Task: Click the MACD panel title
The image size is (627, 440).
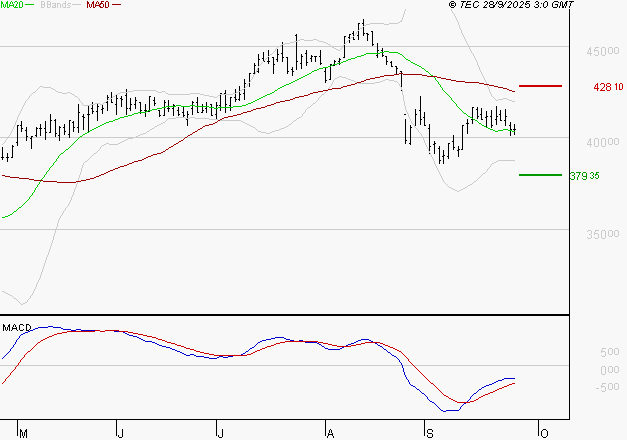Action: tap(16, 327)
